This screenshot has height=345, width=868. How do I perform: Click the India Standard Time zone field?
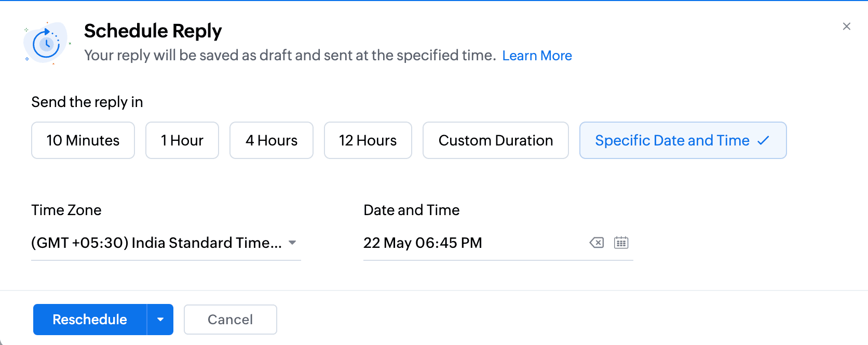pyautogui.click(x=166, y=243)
